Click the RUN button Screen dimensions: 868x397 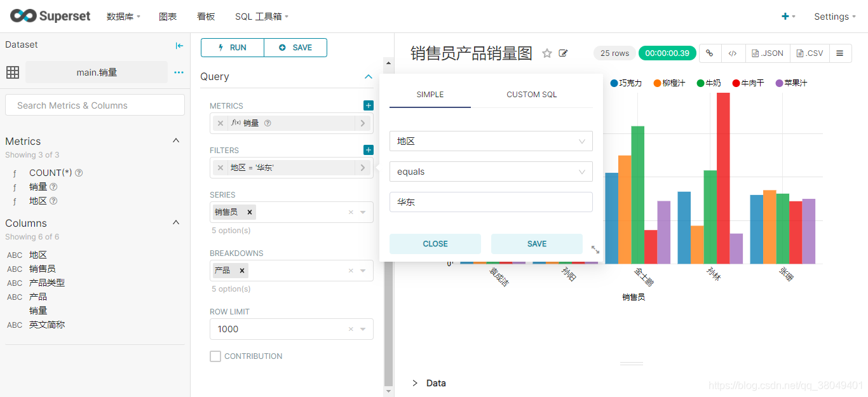[233, 48]
